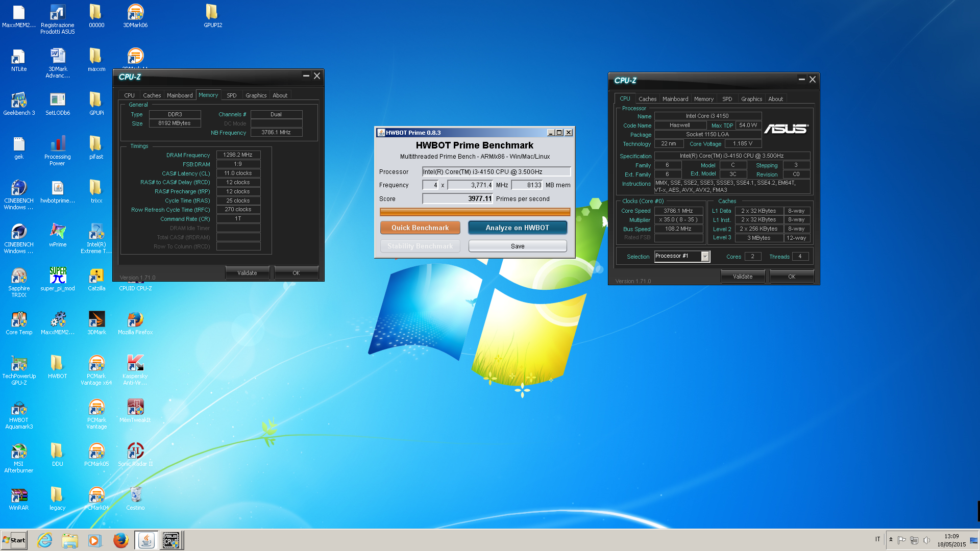Open the Cestino recycle bin
980x551 pixels.
(x=135, y=498)
